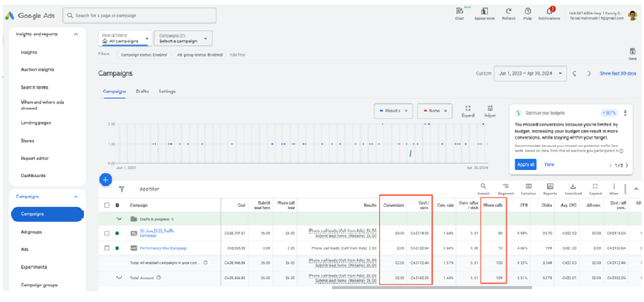Image resolution: width=644 pixels, height=302 pixels.
Task: Switch to the Settings tab
Action: [x=167, y=91]
